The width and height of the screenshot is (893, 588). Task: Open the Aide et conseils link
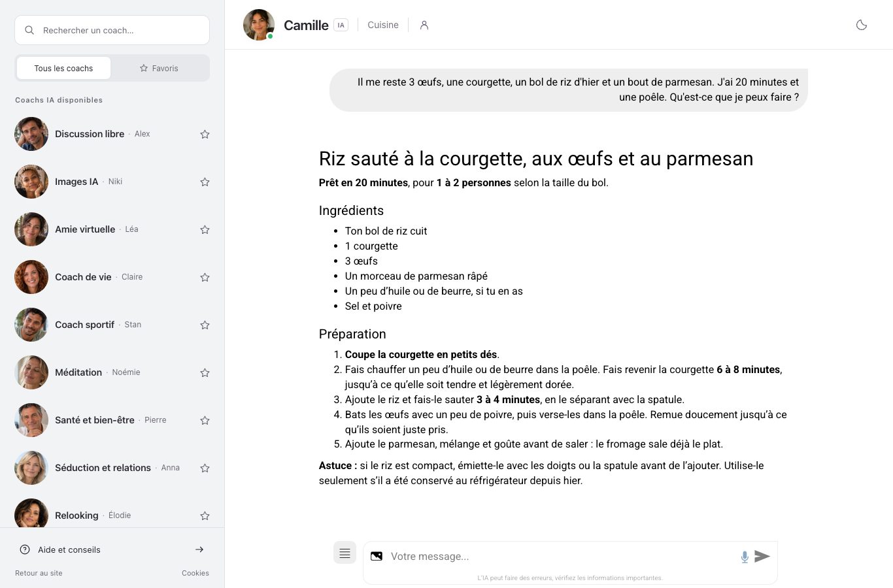(x=112, y=549)
